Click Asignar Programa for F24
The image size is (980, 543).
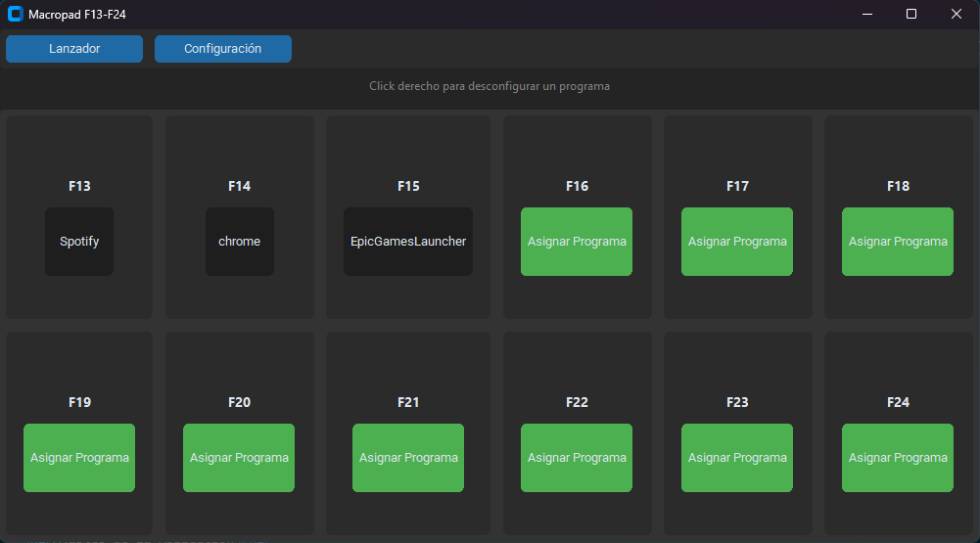click(x=897, y=458)
